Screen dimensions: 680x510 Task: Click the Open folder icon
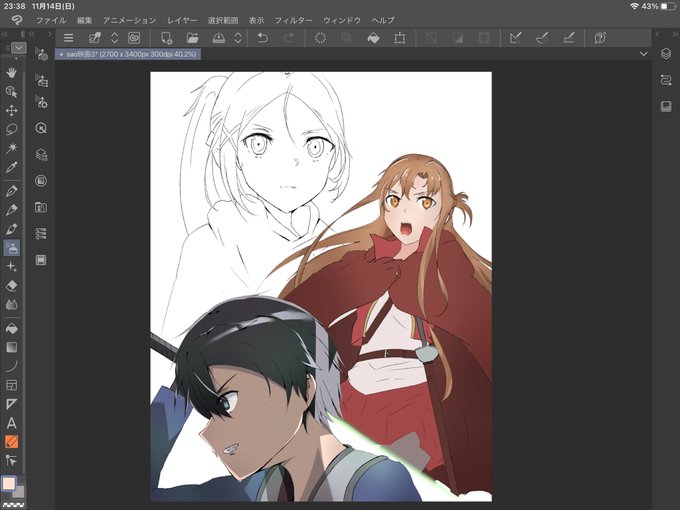click(192, 38)
